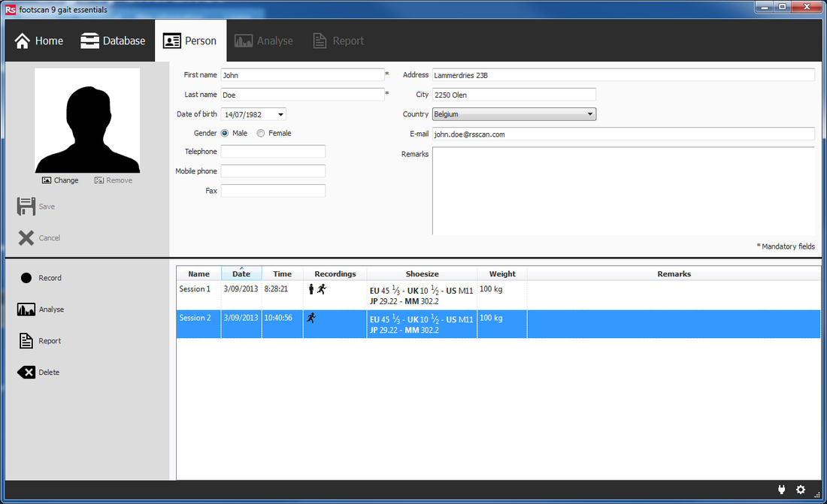Click the E-mail field john.doe@rsscan.com

click(x=623, y=134)
